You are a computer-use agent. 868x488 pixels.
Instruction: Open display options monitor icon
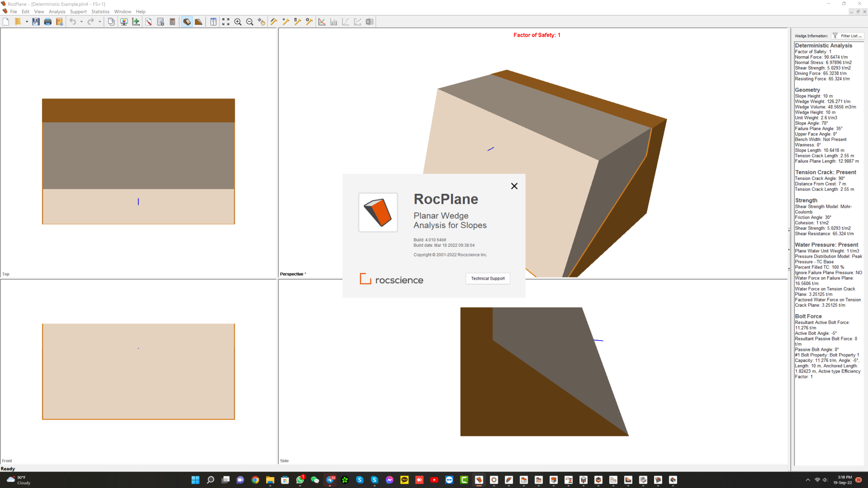point(124,22)
